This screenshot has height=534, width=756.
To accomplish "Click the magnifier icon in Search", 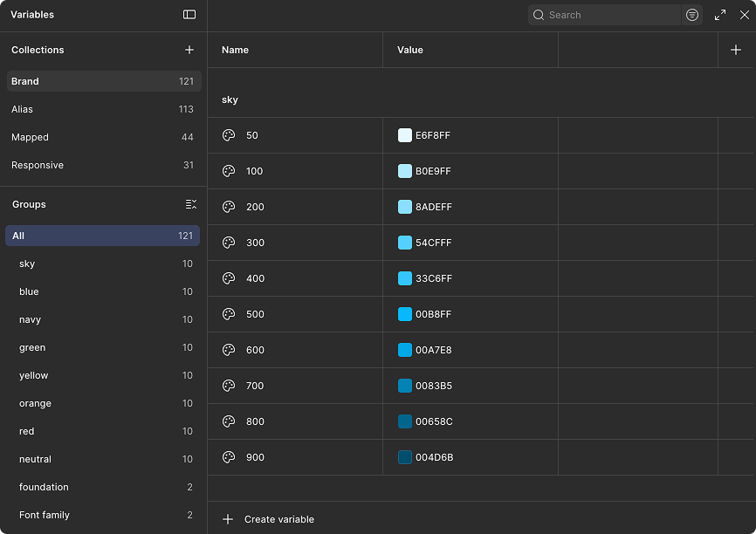I will (539, 15).
